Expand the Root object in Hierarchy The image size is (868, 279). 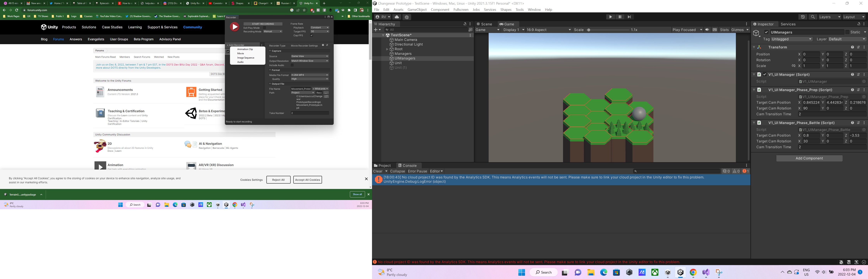(387, 49)
